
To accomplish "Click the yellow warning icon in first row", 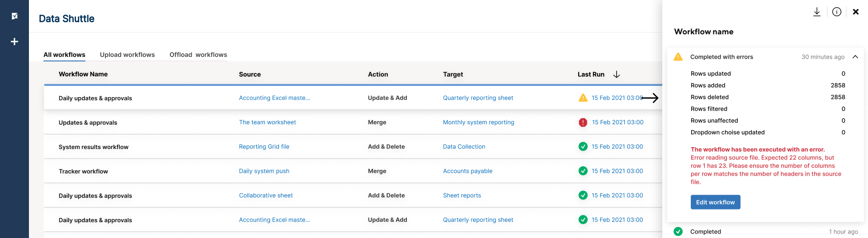I will (583, 98).
